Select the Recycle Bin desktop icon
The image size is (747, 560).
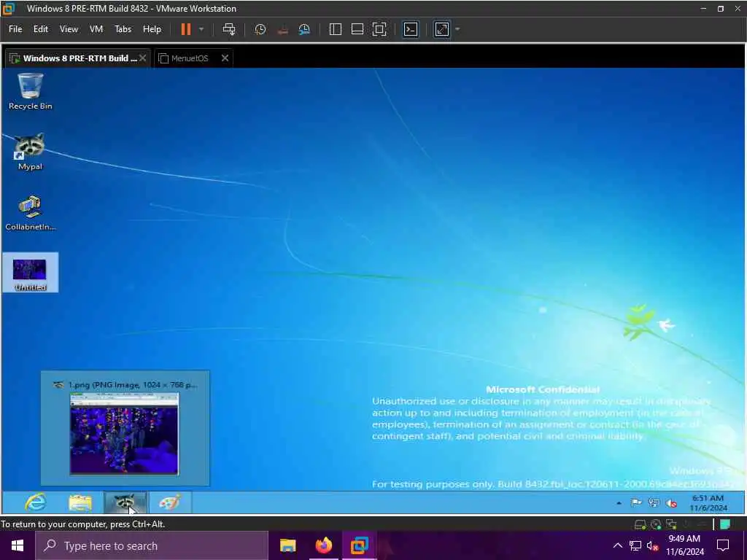30,92
